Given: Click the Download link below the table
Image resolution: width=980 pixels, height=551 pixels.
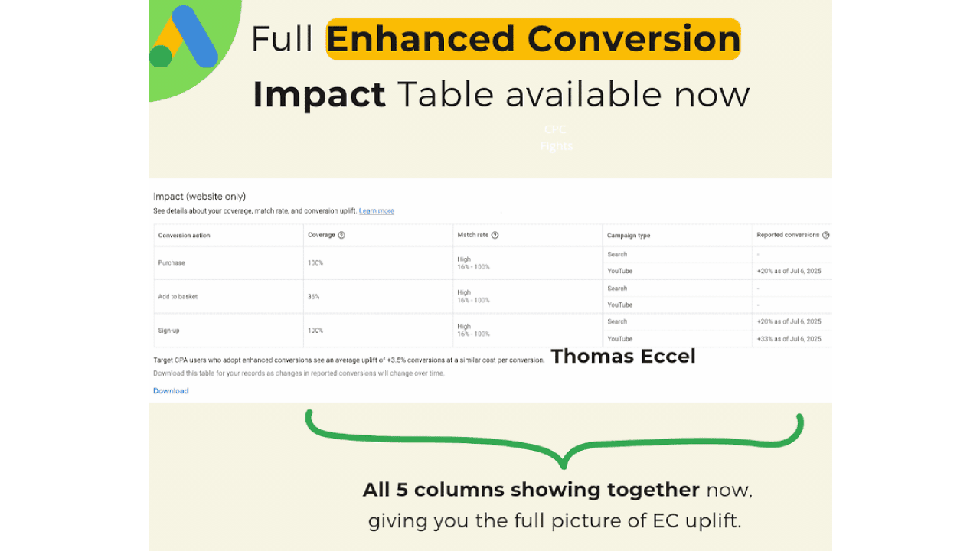Looking at the screenshot, I should pos(171,390).
